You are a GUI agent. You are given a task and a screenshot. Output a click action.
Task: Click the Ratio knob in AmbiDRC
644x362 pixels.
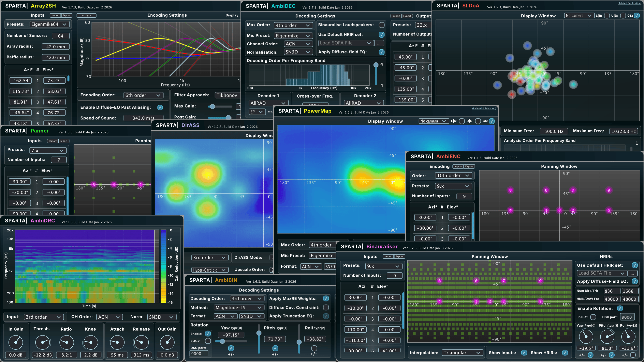pyautogui.click(x=67, y=342)
